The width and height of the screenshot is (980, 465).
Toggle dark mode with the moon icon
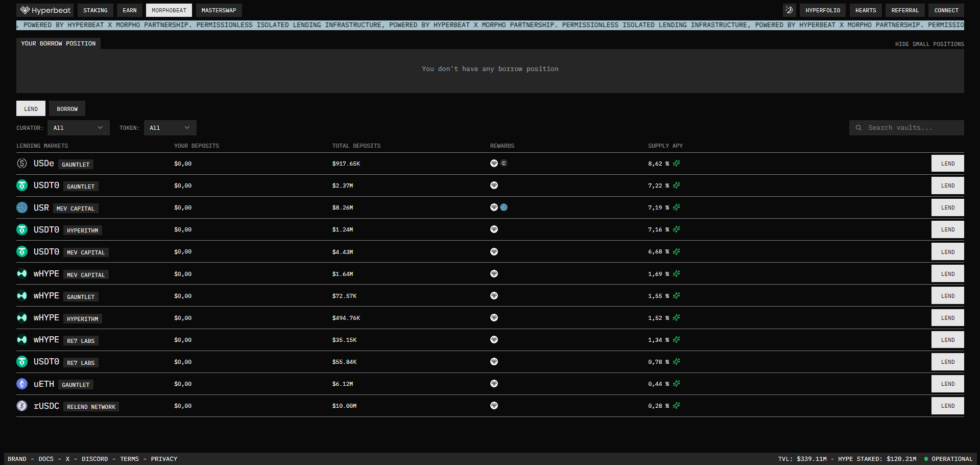click(789, 10)
